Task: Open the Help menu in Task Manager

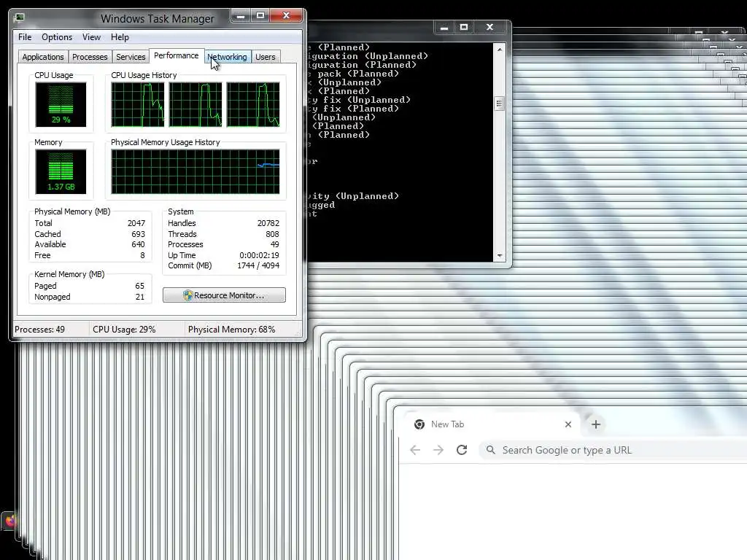Action: (120, 37)
